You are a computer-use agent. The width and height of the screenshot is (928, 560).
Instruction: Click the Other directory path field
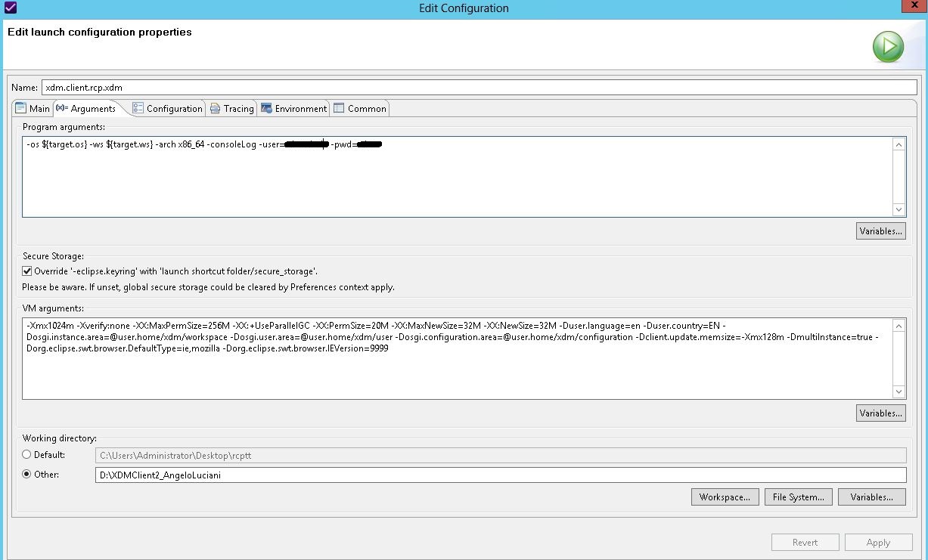(501, 475)
